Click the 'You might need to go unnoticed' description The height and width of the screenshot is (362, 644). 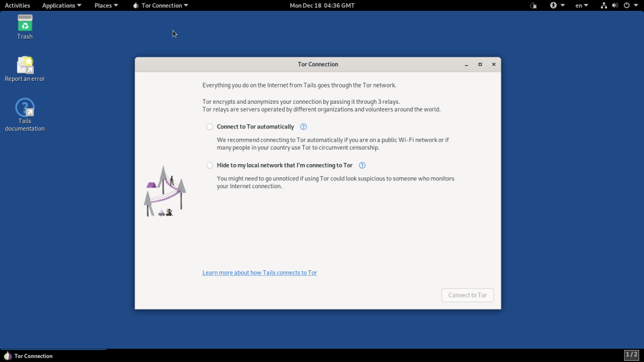(335, 182)
